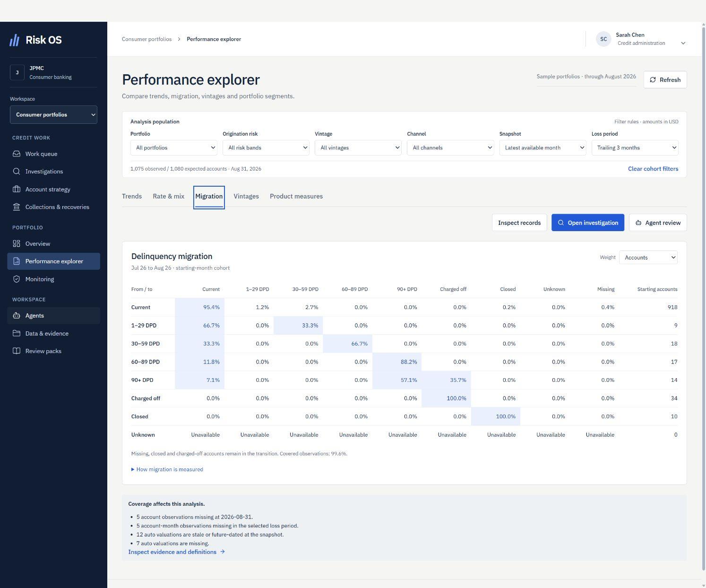
Task: Click the Agents robot icon in sidebar
Action: click(17, 316)
